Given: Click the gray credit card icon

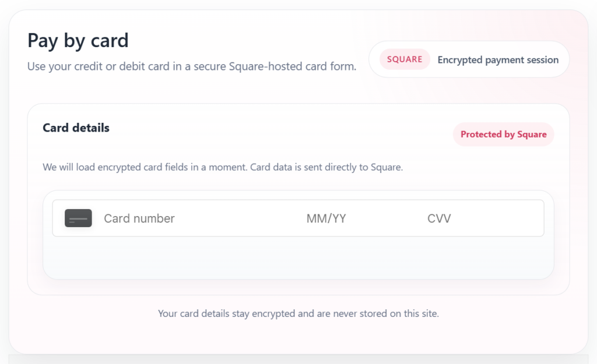Looking at the screenshot, I should pyautogui.click(x=78, y=218).
